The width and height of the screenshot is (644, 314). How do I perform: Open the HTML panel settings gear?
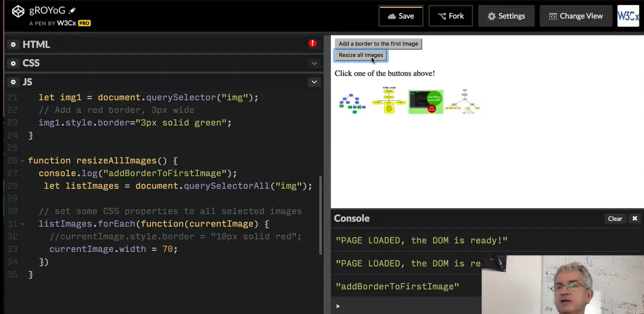coord(14,45)
